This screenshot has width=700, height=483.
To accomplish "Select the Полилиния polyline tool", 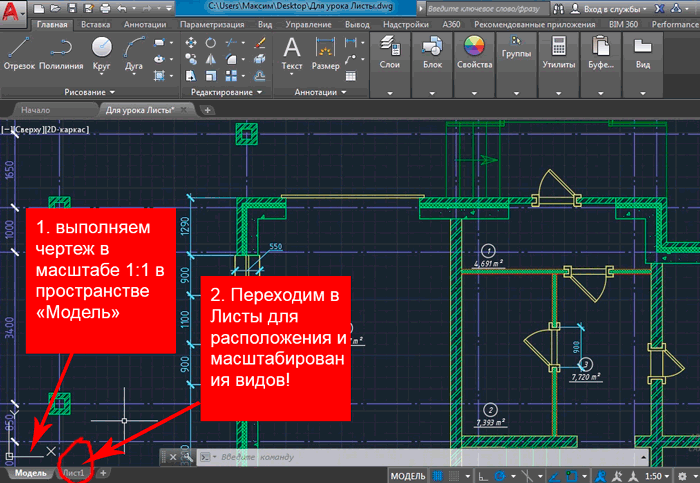I will click(x=61, y=54).
